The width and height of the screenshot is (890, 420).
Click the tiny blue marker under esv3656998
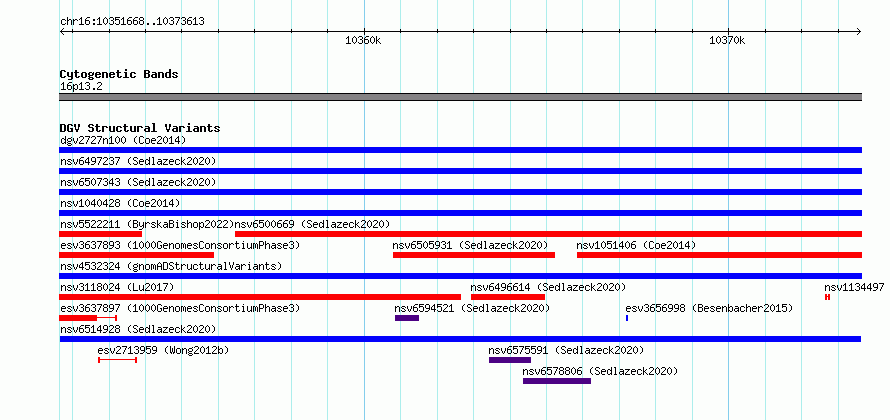pyautogui.click(x=627, y=318)
